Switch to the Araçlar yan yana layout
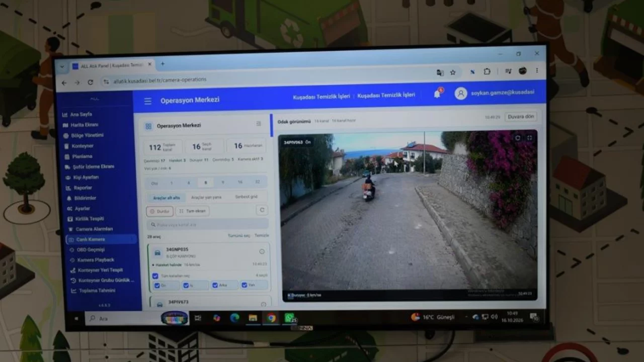Image resolution: width=644 pixels, height=362 pixels. pyautogui.click(x=206, y=197)
